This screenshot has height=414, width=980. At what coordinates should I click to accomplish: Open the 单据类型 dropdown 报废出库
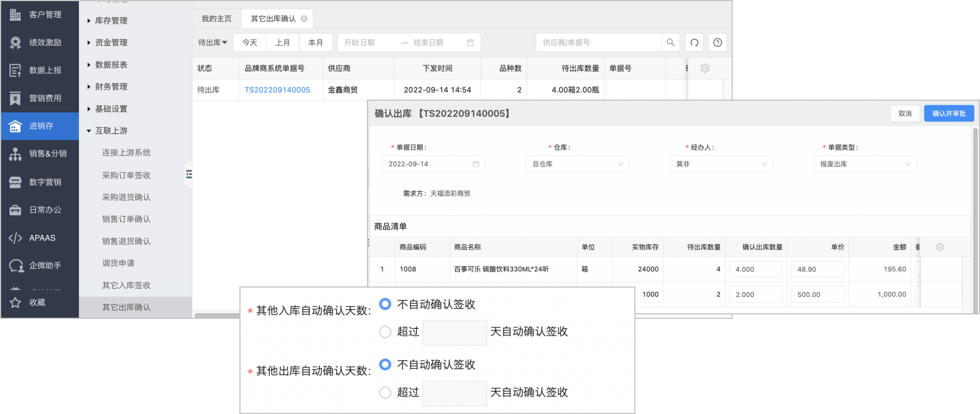tap(865, 164)
